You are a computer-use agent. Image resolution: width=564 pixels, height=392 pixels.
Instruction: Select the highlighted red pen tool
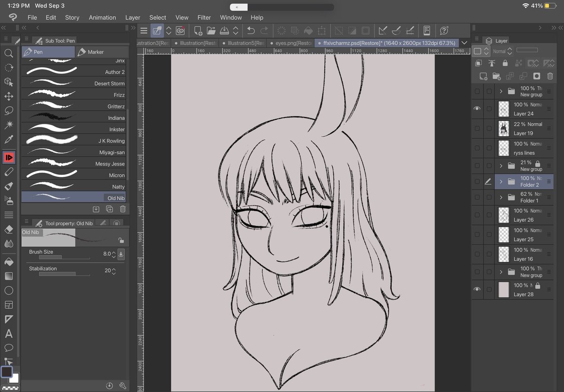click(x=8, y=157)
